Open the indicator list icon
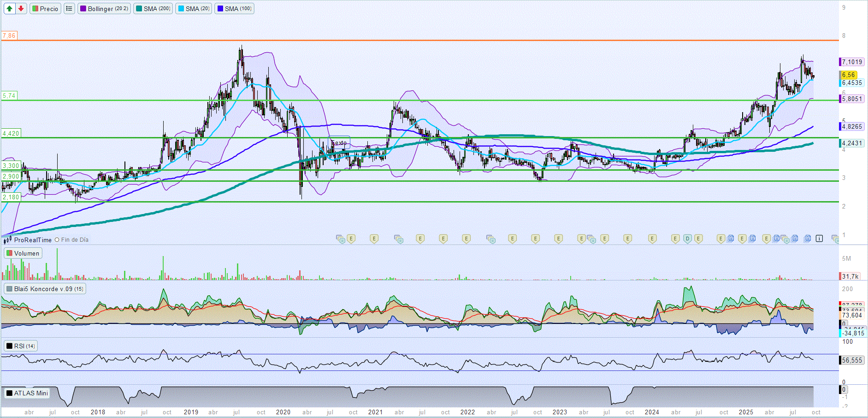Image resolution: width=868 pixels, height=418 pixels. tap(69, 9)
